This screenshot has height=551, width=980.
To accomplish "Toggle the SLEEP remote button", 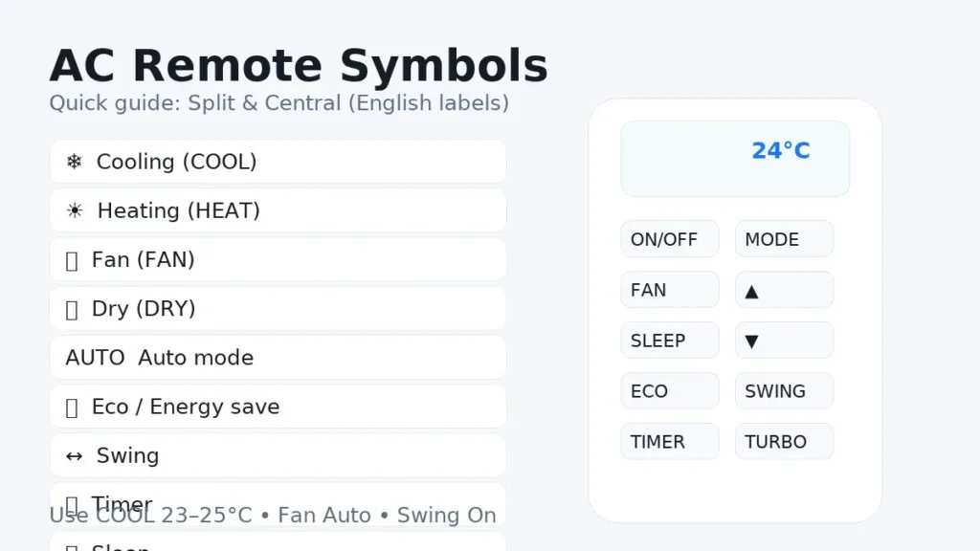I will pyautogui.click(x=669, y=341).
